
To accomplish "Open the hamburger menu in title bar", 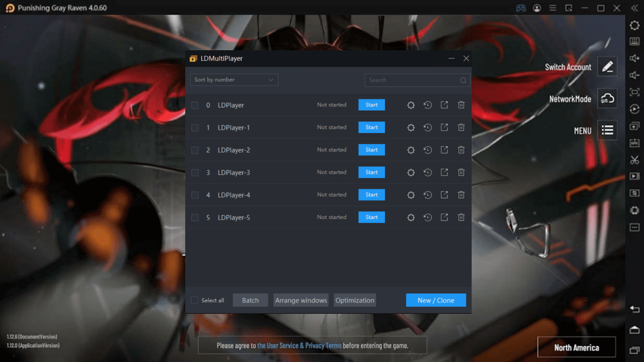I will click(553, 8).
